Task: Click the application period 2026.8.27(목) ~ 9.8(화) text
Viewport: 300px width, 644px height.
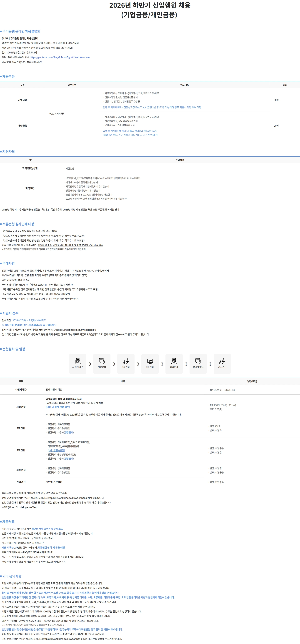Action: [x=29, y=321]
